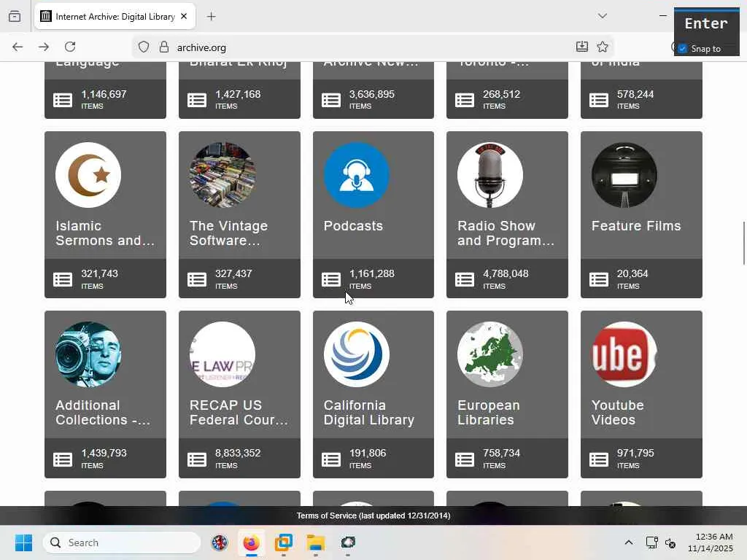The height and width of the screenshot is (560, 747).
Task: Click the Podcasts title link
Action: pos(353,226)
